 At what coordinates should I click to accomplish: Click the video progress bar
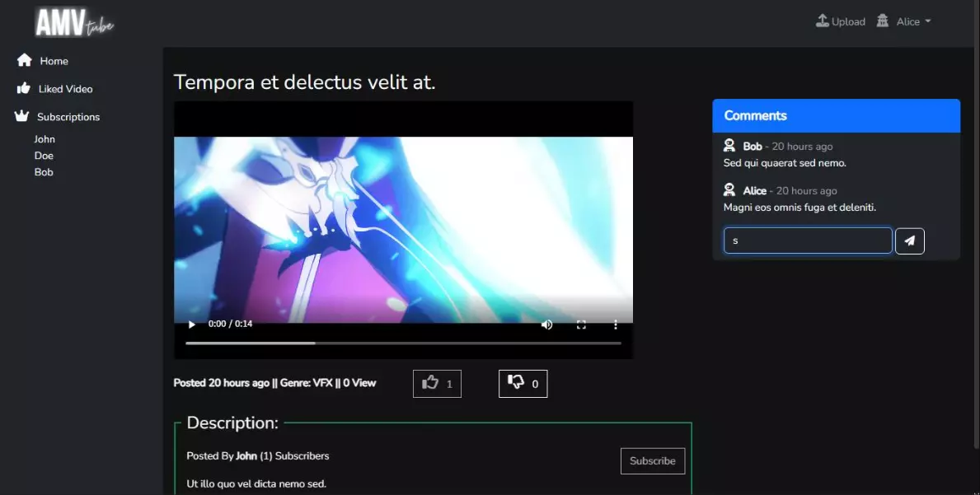point(403,343)
